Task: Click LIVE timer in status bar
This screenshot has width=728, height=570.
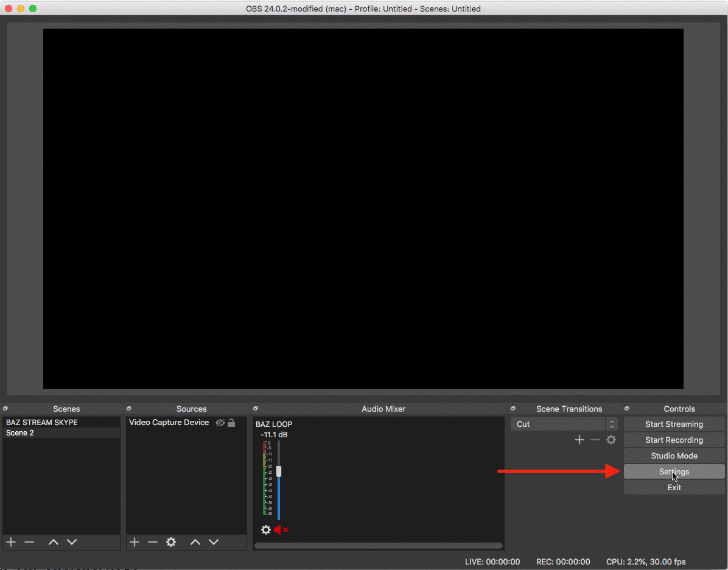Action: (x=492, y=561)
